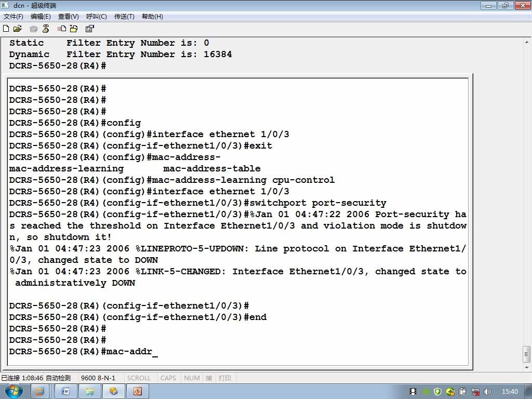
Task: Open the 文件(F) menu
Action: [13, 16]
